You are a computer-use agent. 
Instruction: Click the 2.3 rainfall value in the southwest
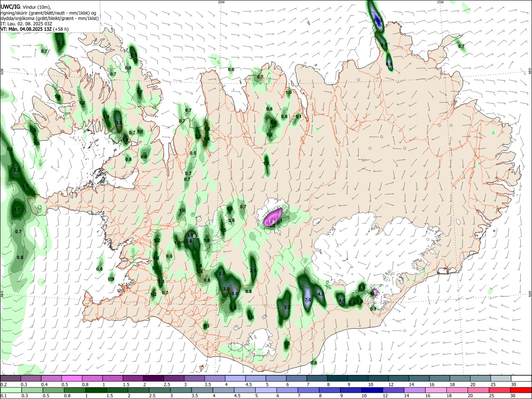[x=161, y=281]
